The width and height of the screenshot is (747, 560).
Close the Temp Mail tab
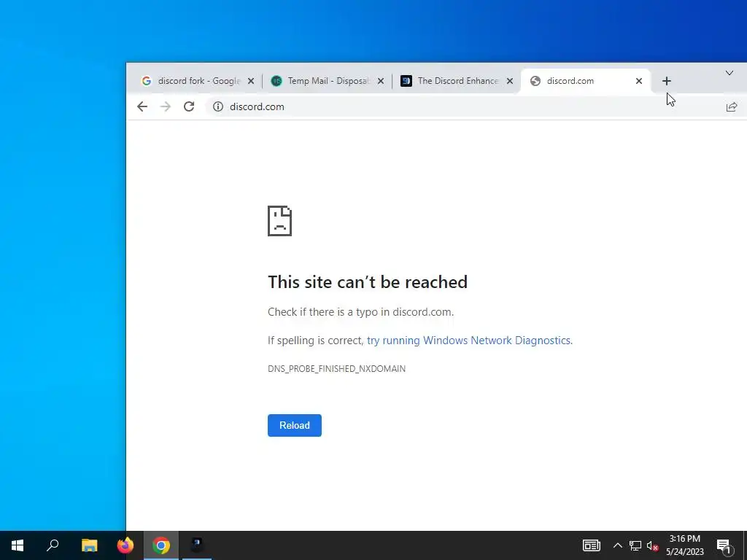point(381,81)
